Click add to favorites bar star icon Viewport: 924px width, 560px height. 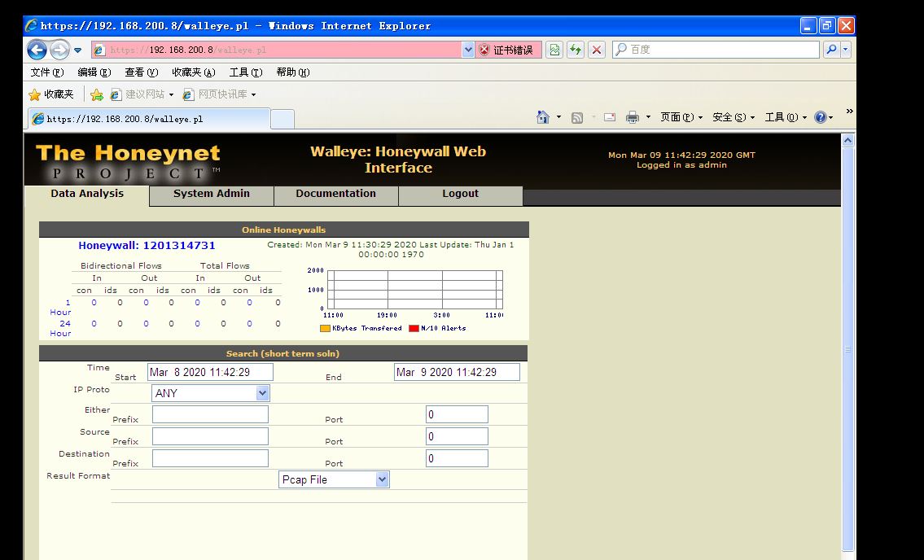tap(97, 94)
